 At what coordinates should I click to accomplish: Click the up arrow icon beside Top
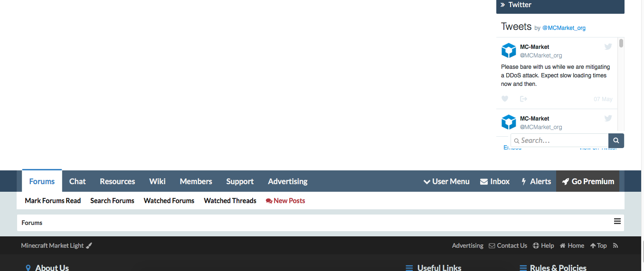pyautogui.click(x=593, y=245)
